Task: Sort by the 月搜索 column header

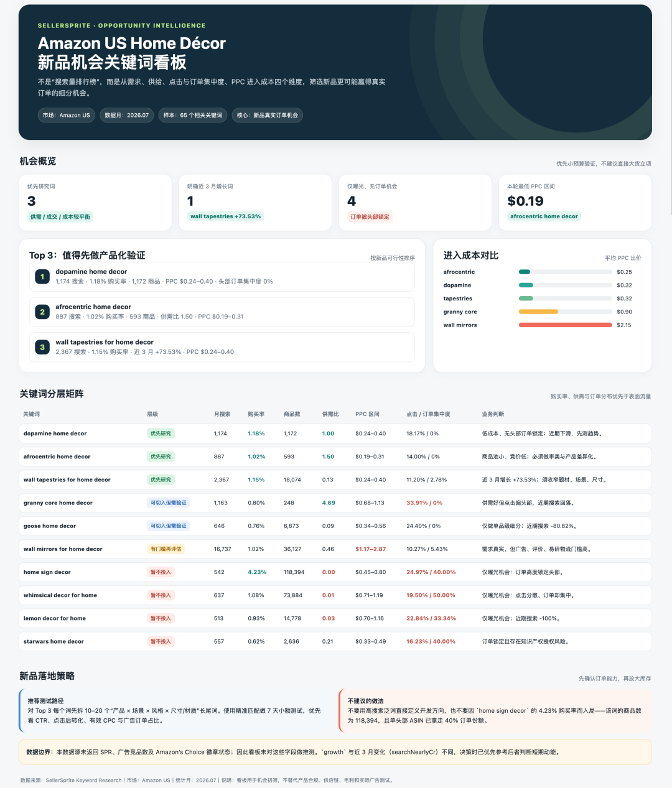Action: pyautogui.click(x=222, y=414)
